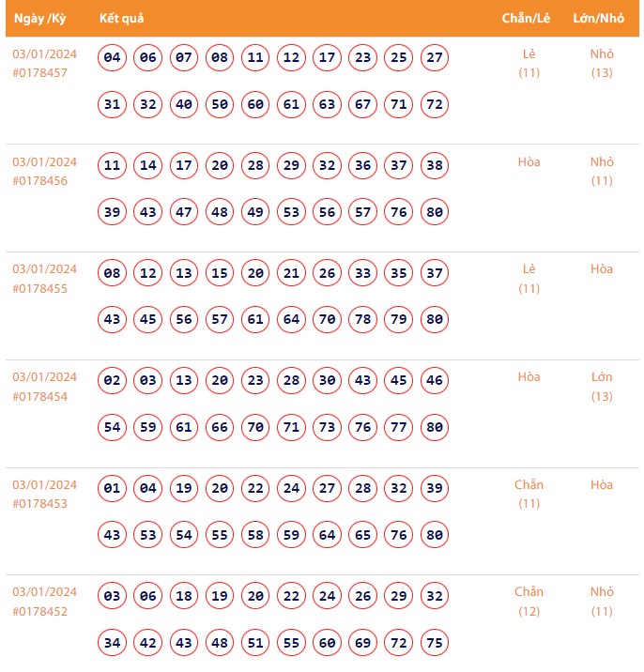Open draw #0178452 link
The height and width of the screenshot is (672, 644).
pyautogui.click(x=39, y=611)
